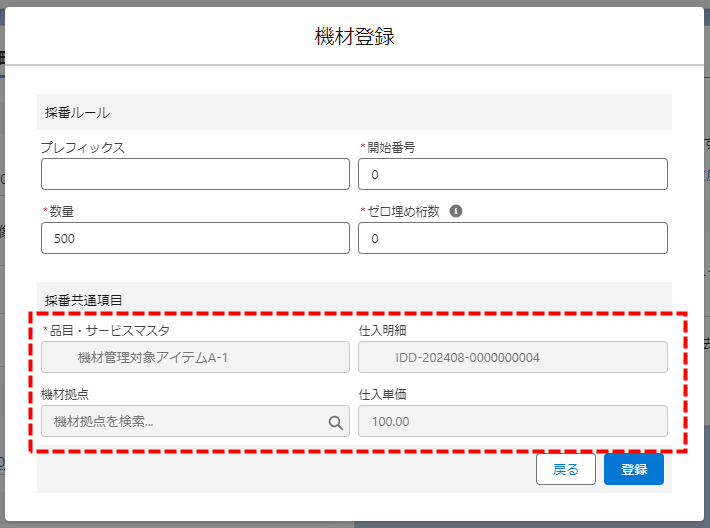The image size is (710, 528).
Task: Click the 品目・サービスマスタ lookup field
Action: [x=195, y=357]
